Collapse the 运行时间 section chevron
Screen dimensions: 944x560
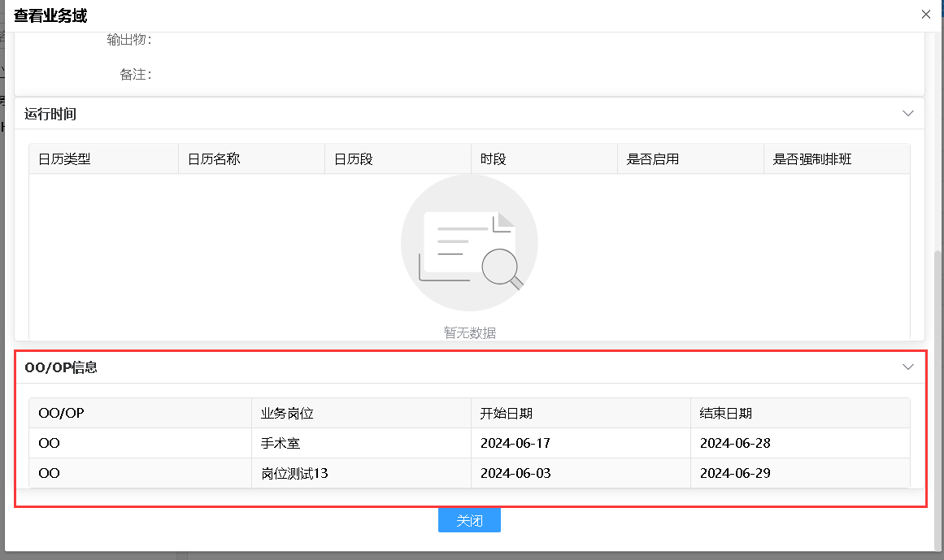[x=908, y=114]
